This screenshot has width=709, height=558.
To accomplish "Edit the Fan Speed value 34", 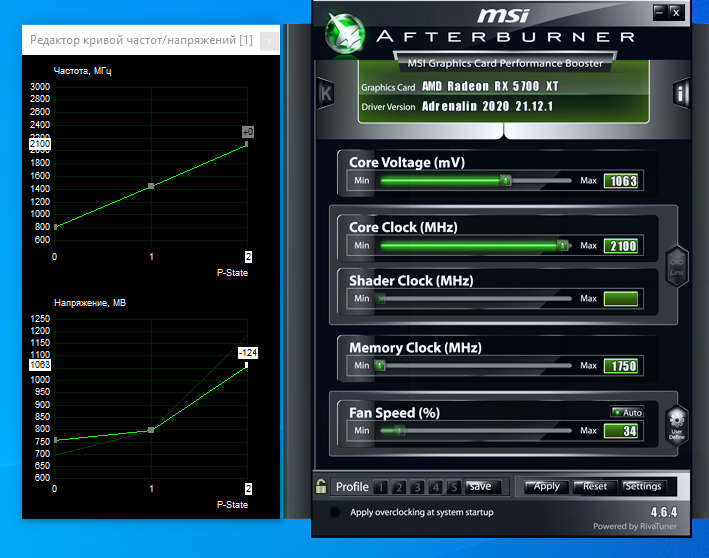I will (621, 431).
